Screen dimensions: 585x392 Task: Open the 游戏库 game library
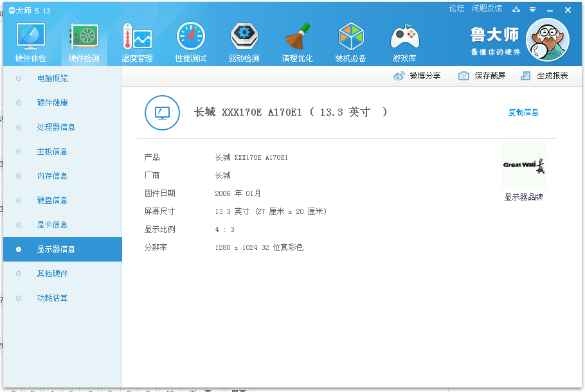(x=404, y=42)
